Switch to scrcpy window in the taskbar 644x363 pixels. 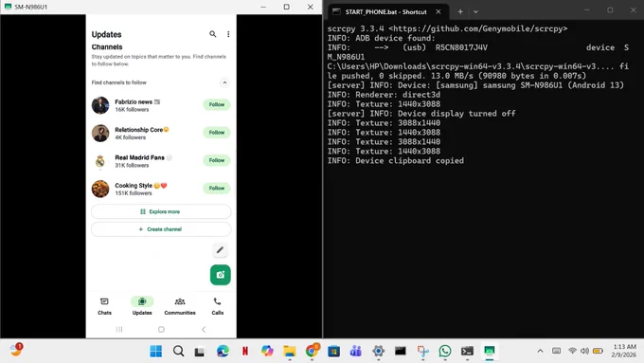click(490, 351)
